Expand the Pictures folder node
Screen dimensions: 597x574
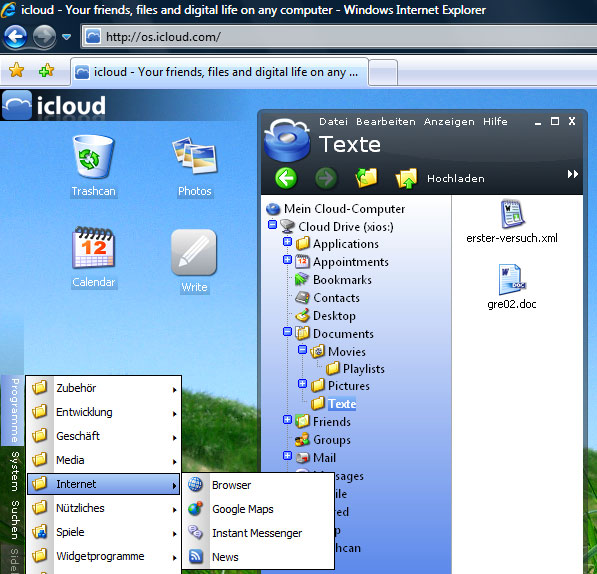pos(302,384)
